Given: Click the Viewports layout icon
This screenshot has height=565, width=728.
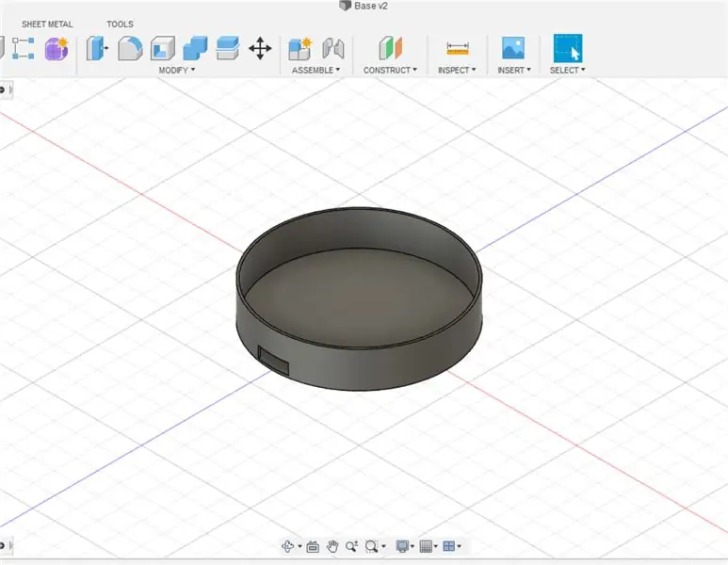Looking at the screenshot, I should (448, 546).
